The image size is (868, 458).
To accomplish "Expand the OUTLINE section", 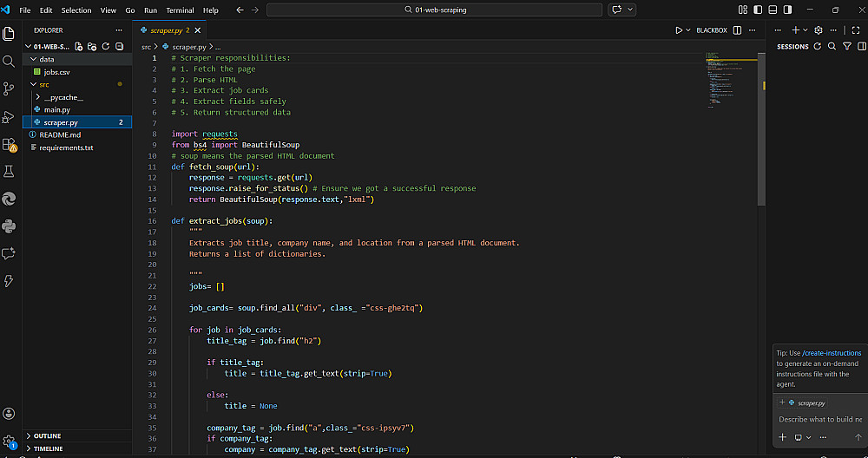I will click(48, 435).
